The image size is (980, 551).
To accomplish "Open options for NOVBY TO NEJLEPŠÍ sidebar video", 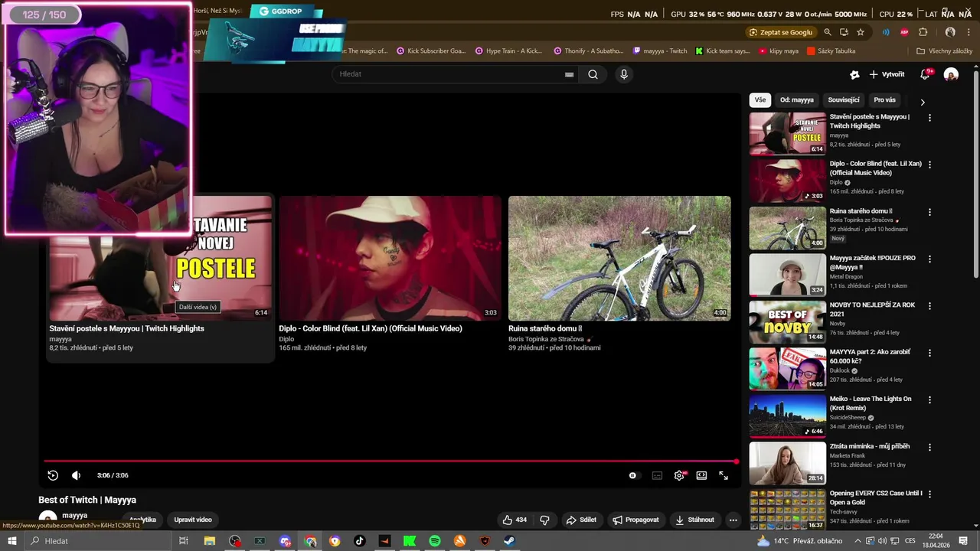I will point(929,305).
